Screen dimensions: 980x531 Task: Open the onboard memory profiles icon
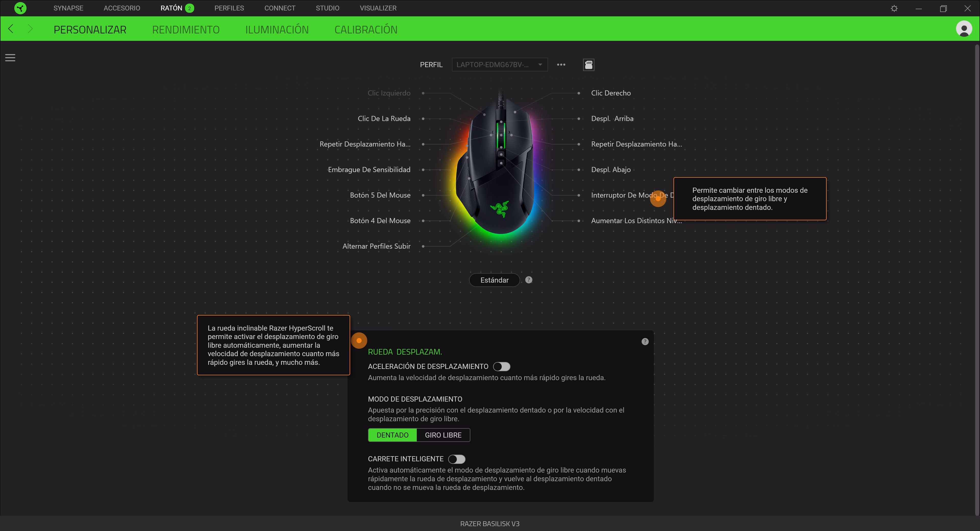pyautogui.click(x=589, y=65)
